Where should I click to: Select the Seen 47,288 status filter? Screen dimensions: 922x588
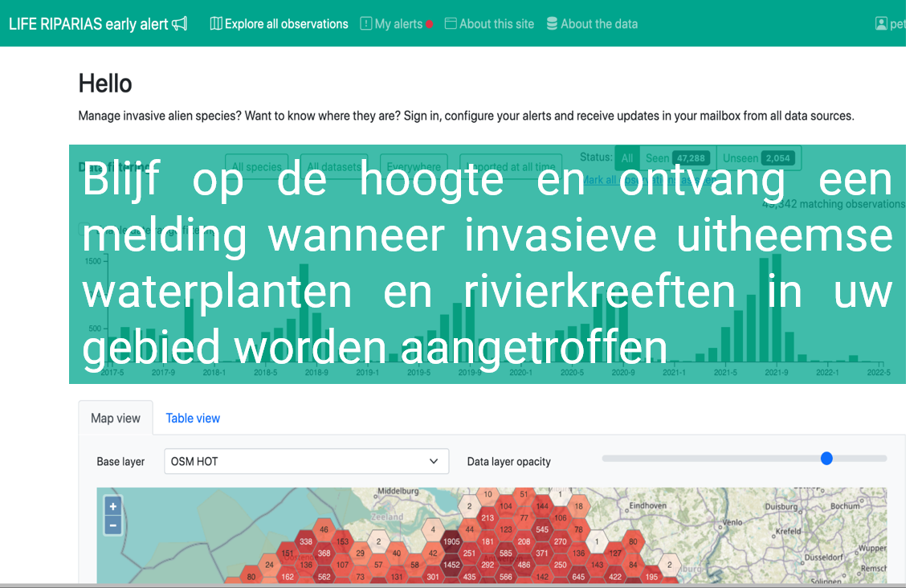tap(678, 158)
